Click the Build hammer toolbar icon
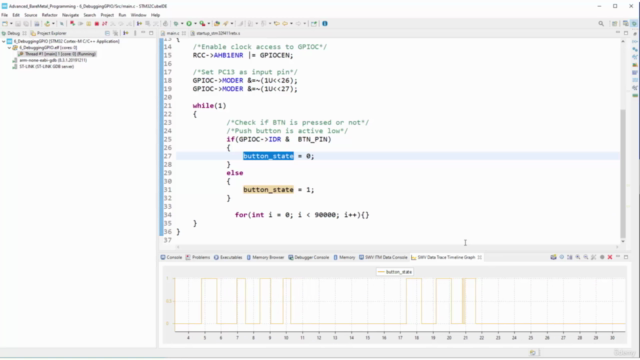 (x=47, y=24)
